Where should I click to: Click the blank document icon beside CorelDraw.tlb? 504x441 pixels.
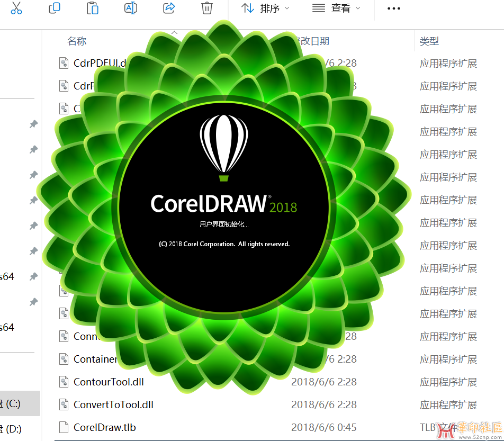pos(64,428)
